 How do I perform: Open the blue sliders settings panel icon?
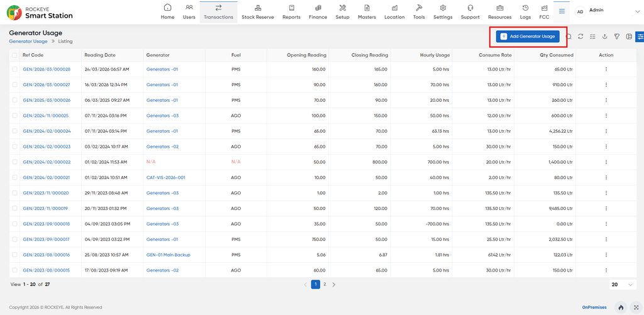coord(640,36)
